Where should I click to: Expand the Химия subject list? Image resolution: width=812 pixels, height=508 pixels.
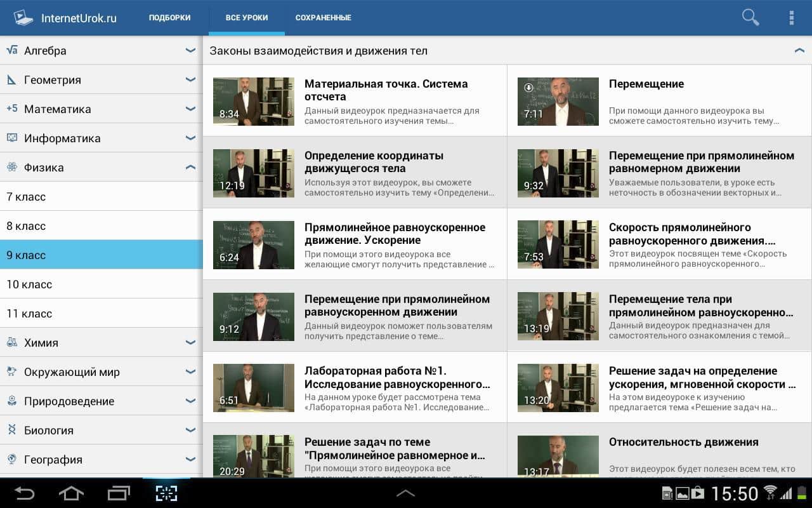[x=190, y=343]
